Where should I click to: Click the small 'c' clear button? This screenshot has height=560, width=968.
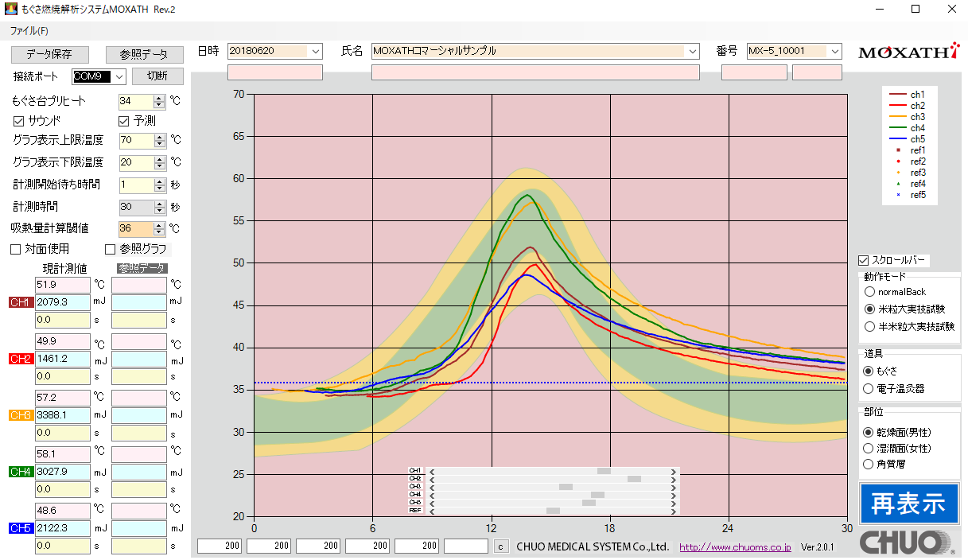(500, 546)
